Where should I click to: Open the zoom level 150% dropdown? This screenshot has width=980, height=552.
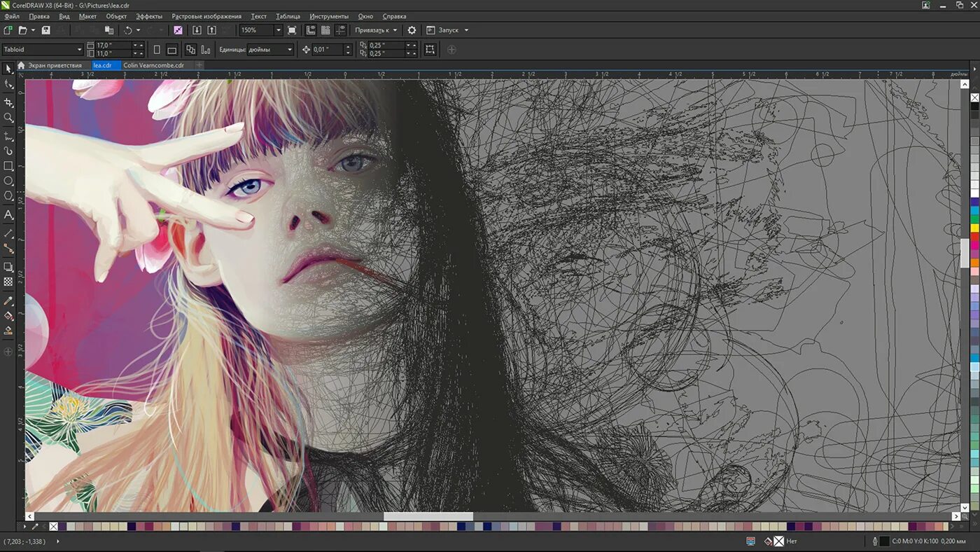pos(278,30)
